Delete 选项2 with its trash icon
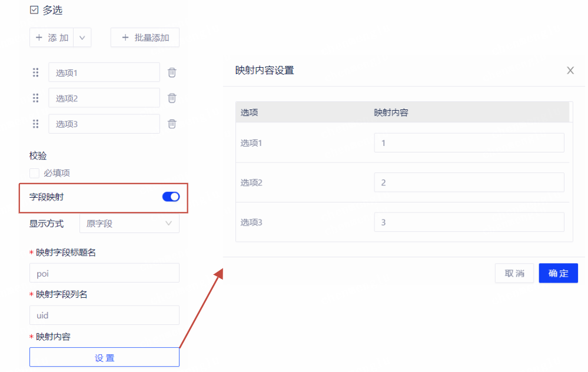Image resolution: width=588 pixels, height=372 pixels. [x=172, y=98]
